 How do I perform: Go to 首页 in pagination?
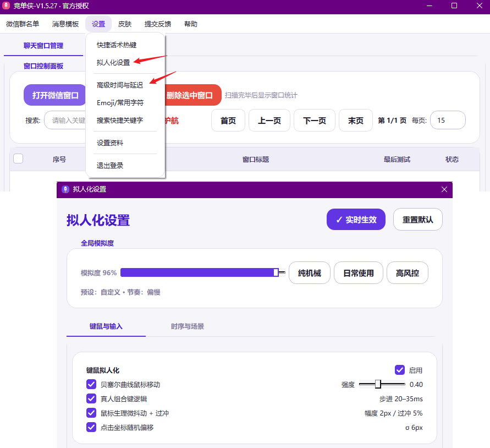click(x=228, y=121)
